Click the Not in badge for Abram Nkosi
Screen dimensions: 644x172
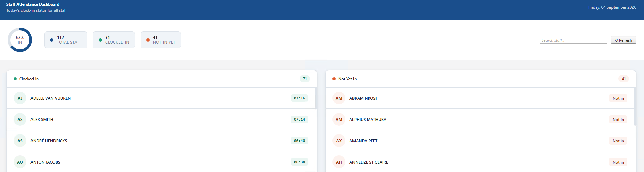[x=618, y=98]
